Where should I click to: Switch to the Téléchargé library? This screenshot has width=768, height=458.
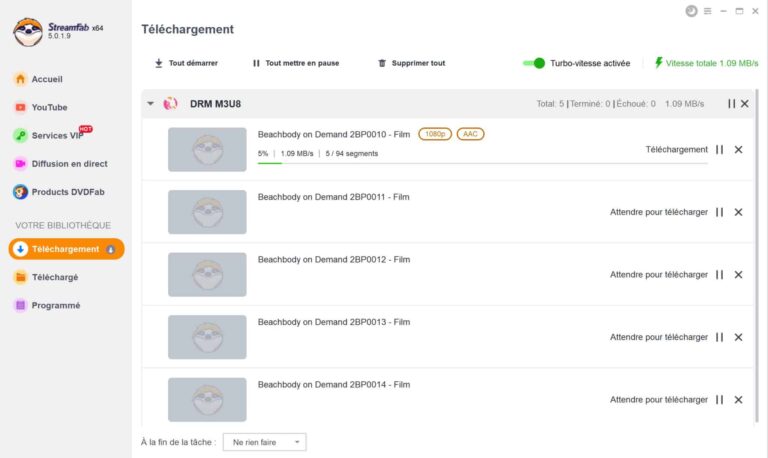(54, 277)
